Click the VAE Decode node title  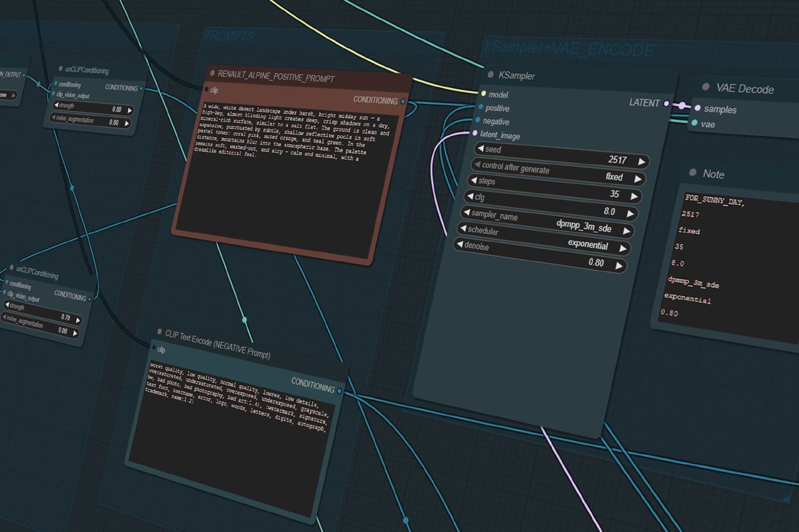click(x=745, y=89)
